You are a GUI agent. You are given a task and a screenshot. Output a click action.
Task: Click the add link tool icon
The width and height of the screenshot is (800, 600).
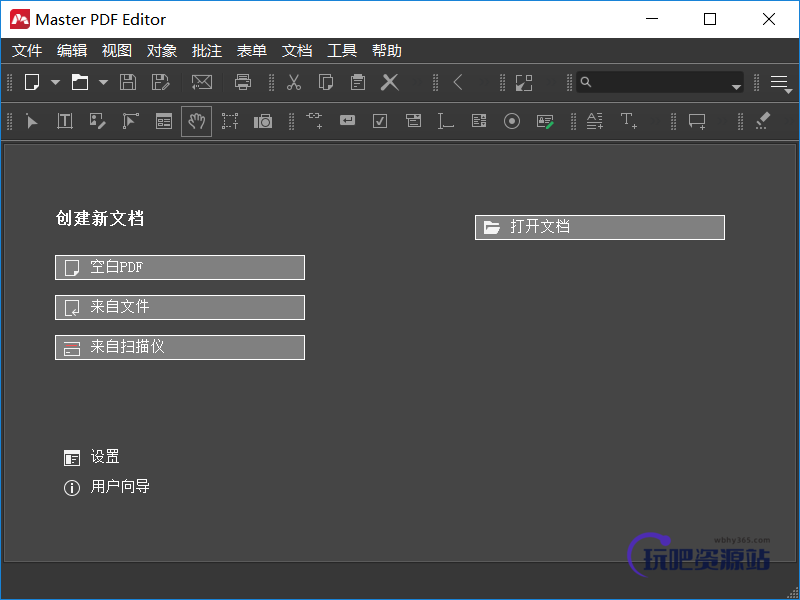(314, 121)
